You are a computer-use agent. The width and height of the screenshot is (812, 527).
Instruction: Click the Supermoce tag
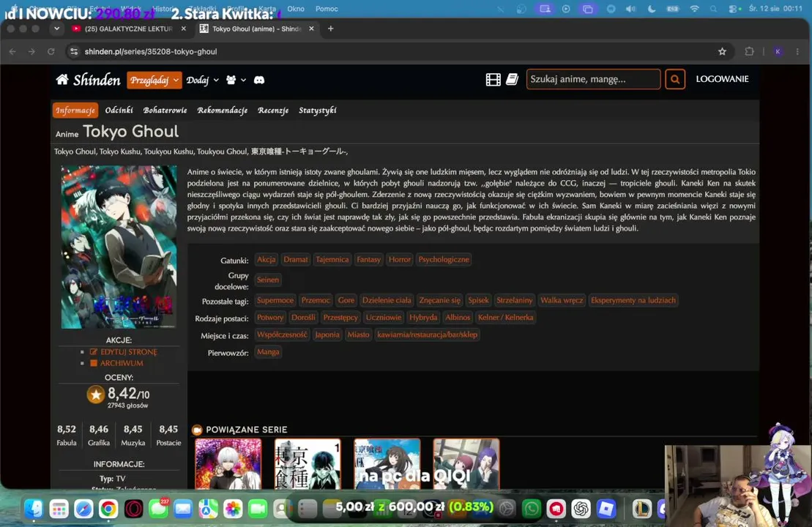275,300
